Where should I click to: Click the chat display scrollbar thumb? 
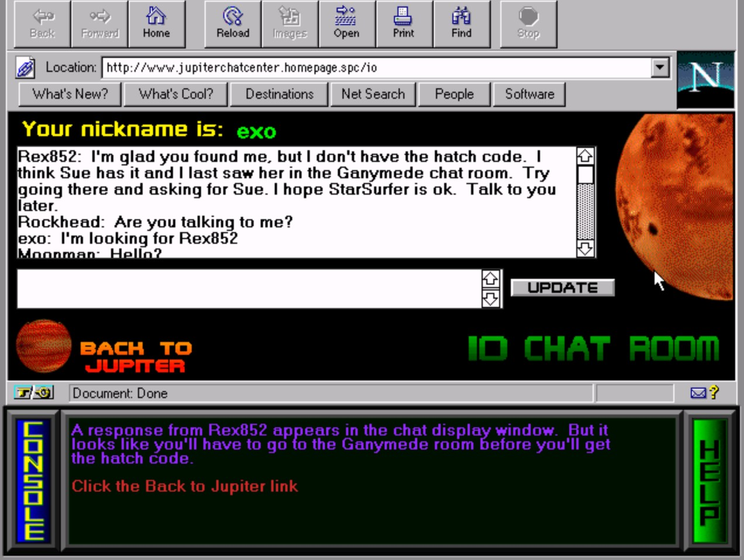pos(585,174)
